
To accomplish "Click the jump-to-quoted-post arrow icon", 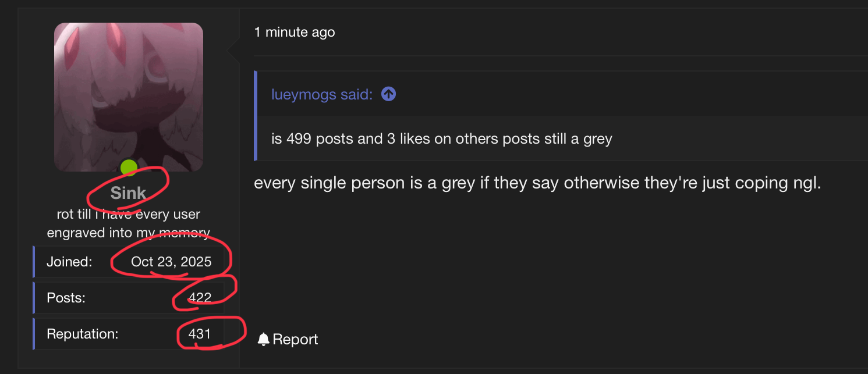I will pos(388,93).
